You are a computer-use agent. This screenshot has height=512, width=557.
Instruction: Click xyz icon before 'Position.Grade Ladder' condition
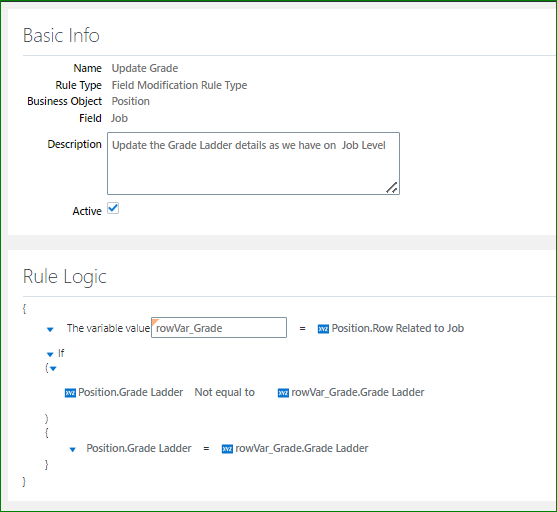pos(70,393)
